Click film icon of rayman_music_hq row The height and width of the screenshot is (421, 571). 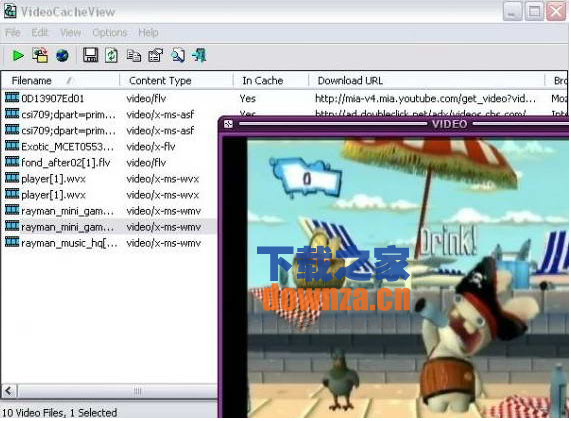(x=12, y=243)
